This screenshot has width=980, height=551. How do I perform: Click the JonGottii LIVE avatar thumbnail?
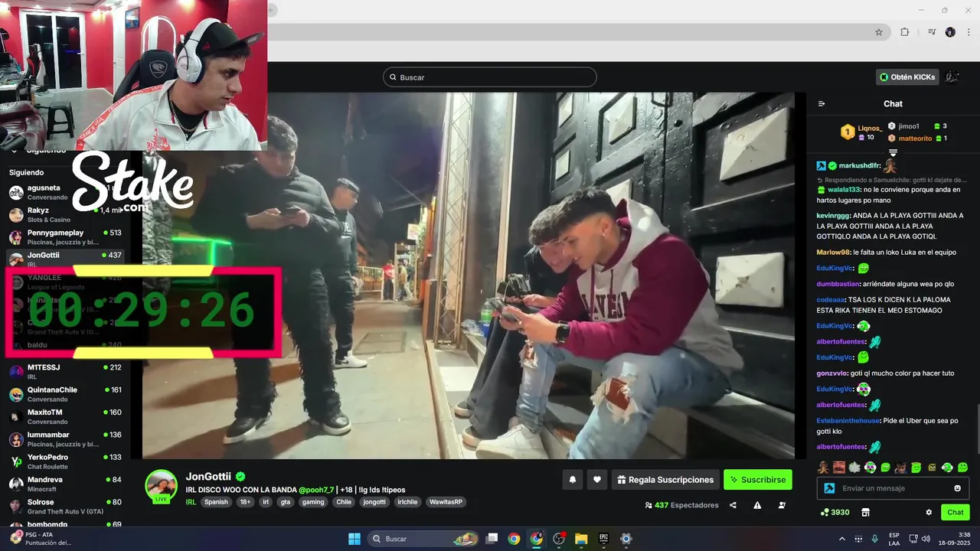point(162,486)
